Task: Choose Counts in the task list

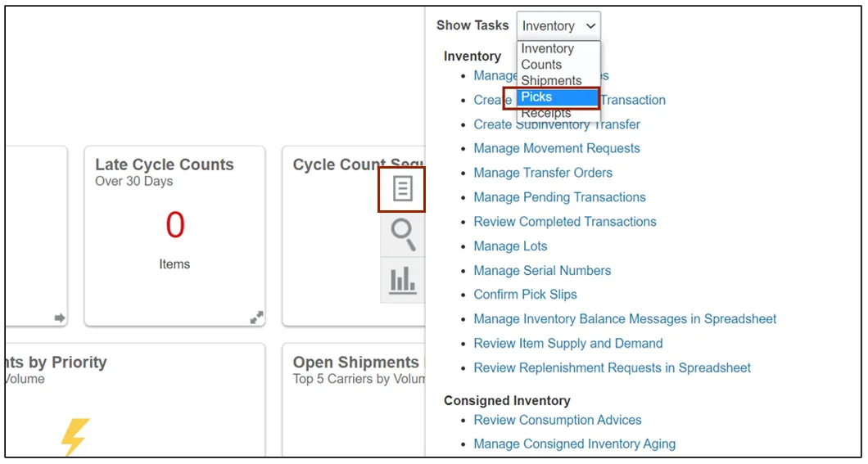Action: tap(542, 65)
